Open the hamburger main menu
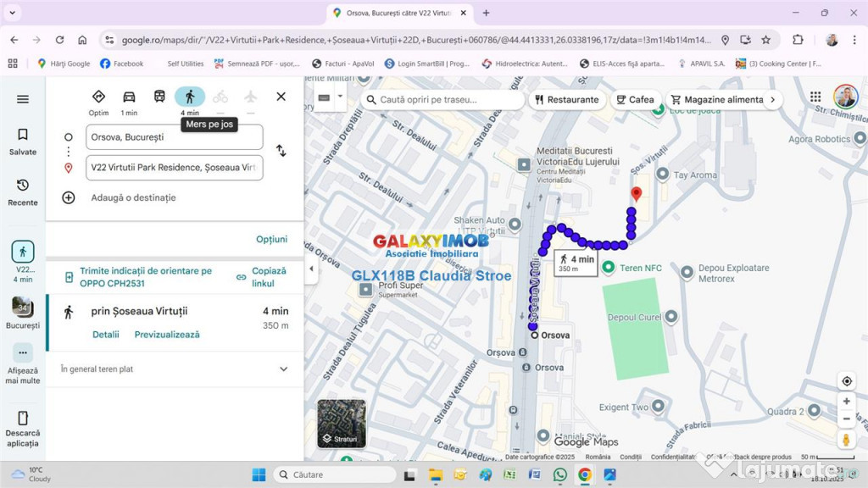Image resolution: width=868 pixels, height=488 pixels. (x=23, y=99)
